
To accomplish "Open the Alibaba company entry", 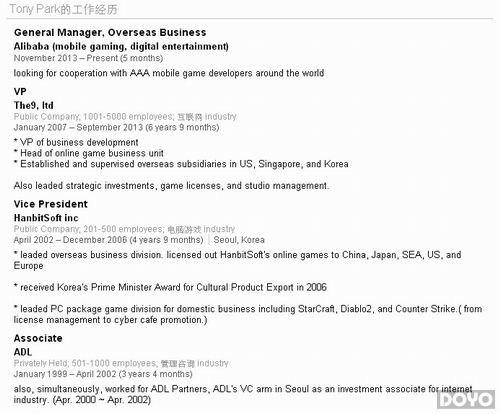I will [121, 46].
